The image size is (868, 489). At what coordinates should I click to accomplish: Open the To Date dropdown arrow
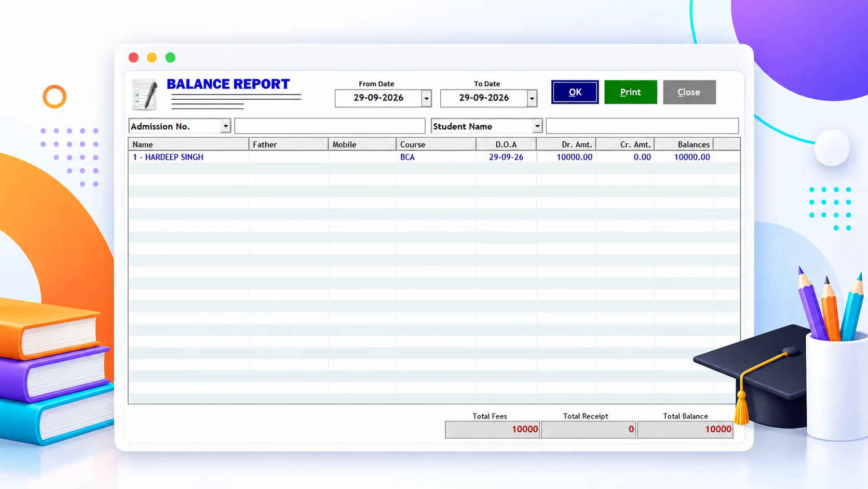(532, 98)
